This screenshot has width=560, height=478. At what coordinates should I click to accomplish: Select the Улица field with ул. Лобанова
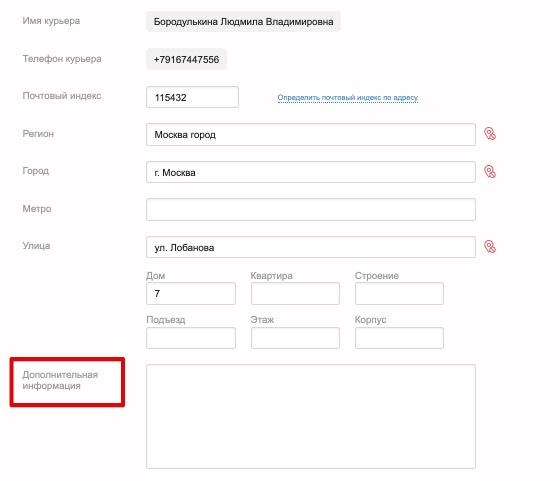click(x=311, y=247)
